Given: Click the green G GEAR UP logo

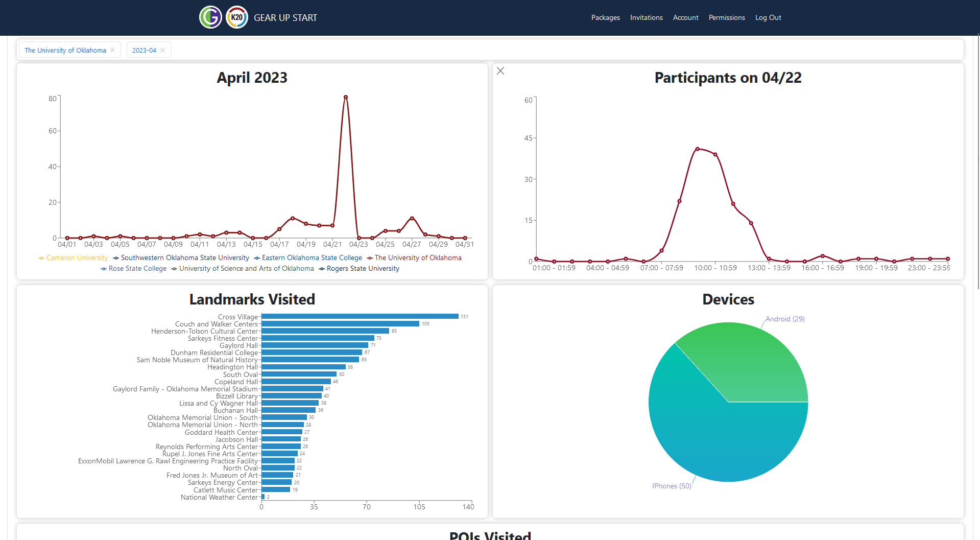Looking at the screenshot, I should click(x=210, y=17).
